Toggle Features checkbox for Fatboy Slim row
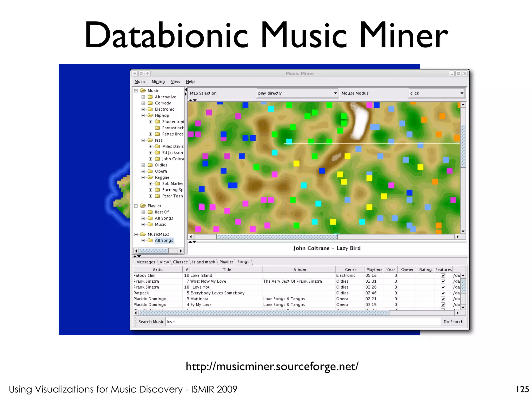Viewport: 532px width, 399px height. 443,275
